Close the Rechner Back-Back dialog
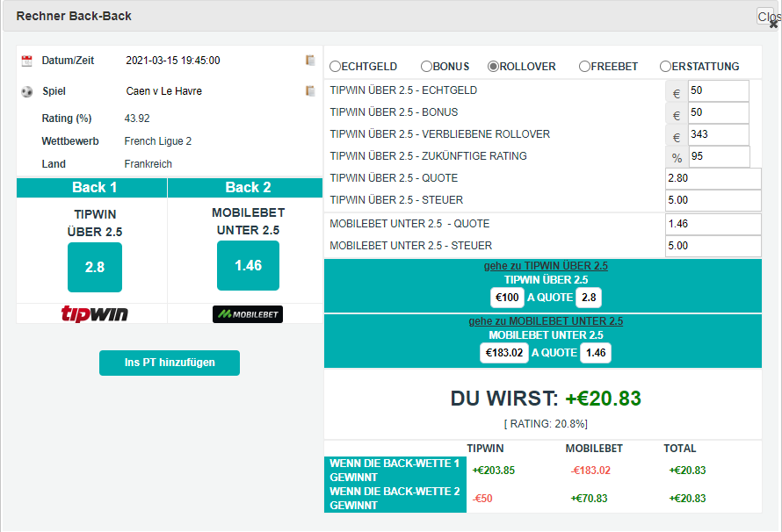 769,18
